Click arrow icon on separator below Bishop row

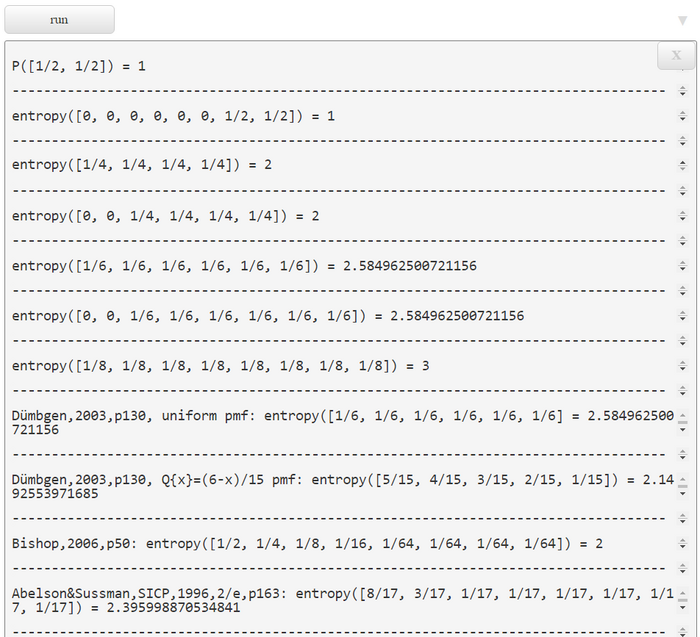682,569
